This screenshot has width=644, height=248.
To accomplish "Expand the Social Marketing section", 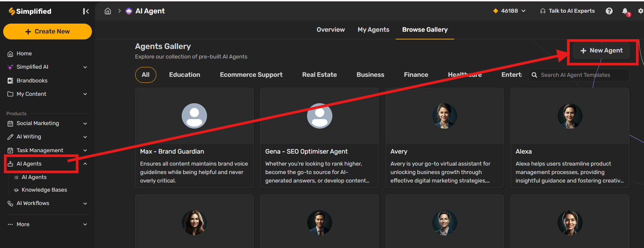I will pyautogui.click(x=85, y=123).
